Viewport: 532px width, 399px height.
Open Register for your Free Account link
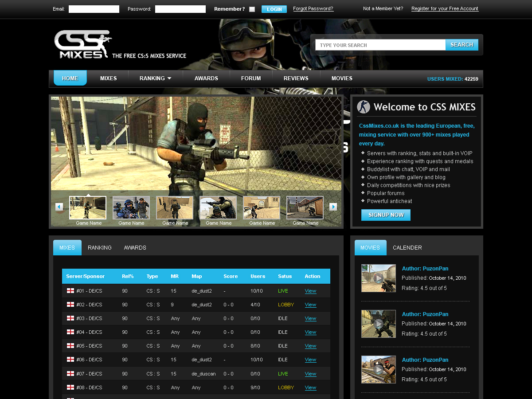click(445, 9)
